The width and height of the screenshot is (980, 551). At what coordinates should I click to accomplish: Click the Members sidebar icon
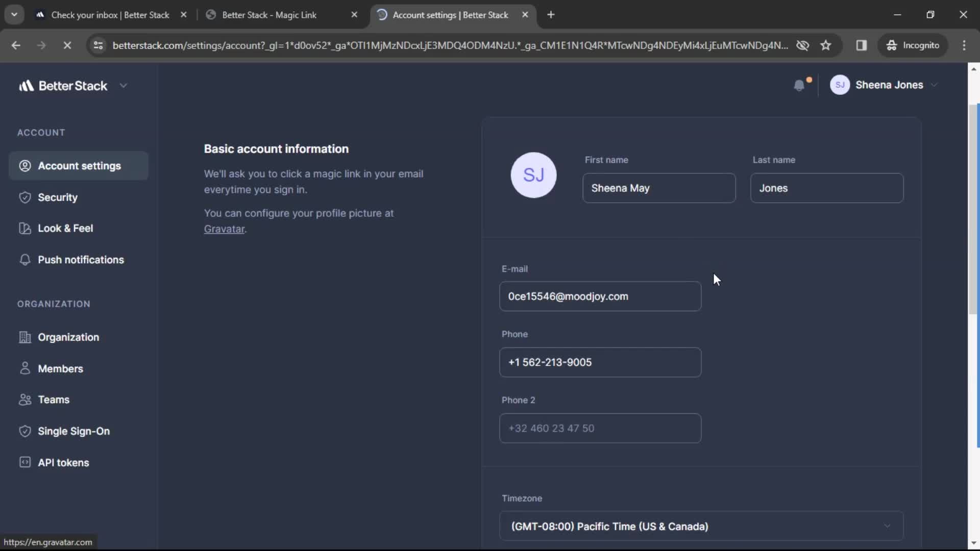tap(24, 369)
